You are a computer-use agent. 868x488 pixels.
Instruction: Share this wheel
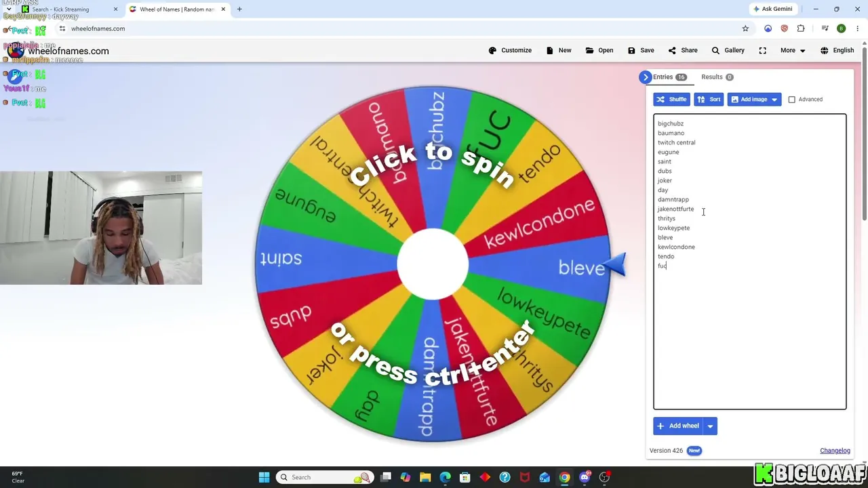[683, 50]
